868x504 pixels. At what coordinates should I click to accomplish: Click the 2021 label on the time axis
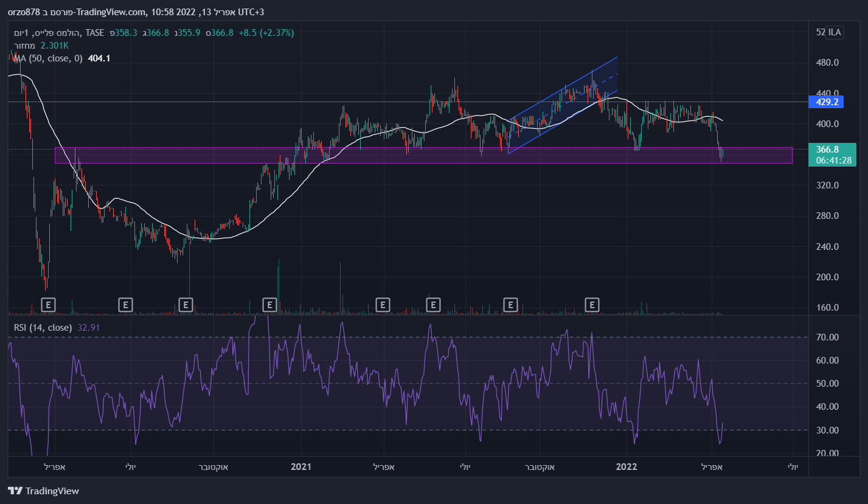point(301,467)
